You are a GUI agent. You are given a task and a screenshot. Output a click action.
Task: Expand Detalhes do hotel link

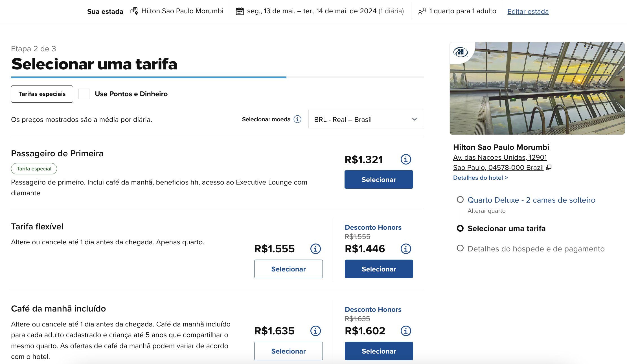480,178
